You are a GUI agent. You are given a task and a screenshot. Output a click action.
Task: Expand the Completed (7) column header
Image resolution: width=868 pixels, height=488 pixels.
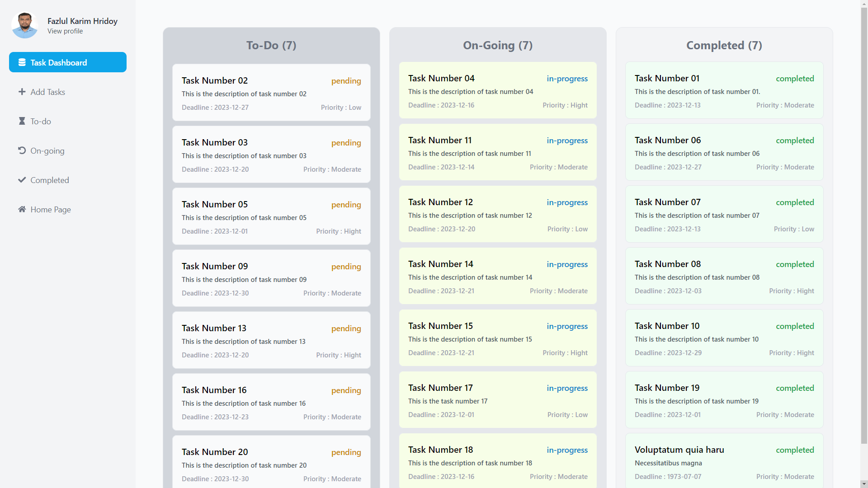724,45
